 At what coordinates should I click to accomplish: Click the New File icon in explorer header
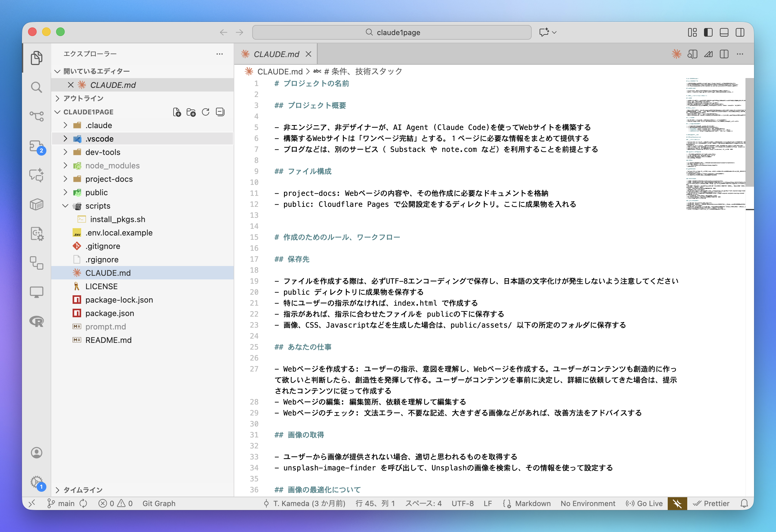(x=177, y=112)
